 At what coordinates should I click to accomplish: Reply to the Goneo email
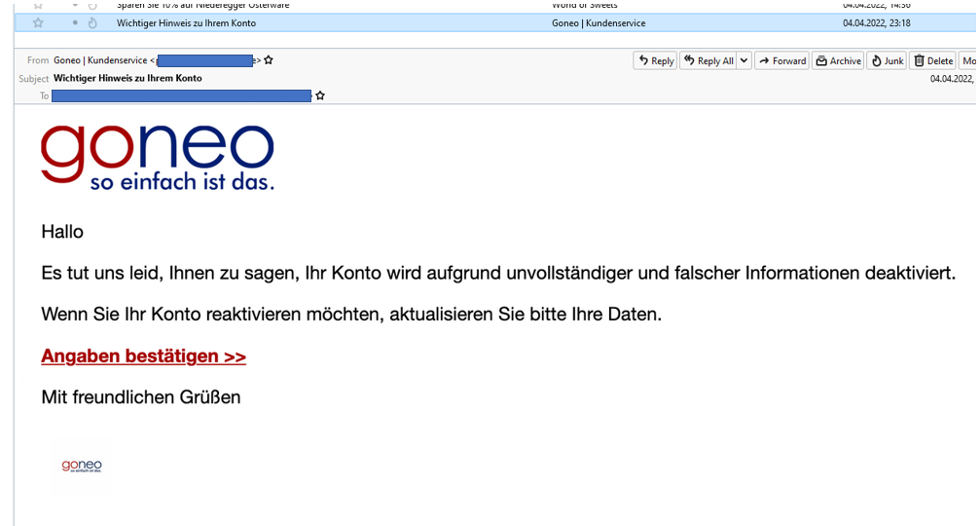pos(655,60)
